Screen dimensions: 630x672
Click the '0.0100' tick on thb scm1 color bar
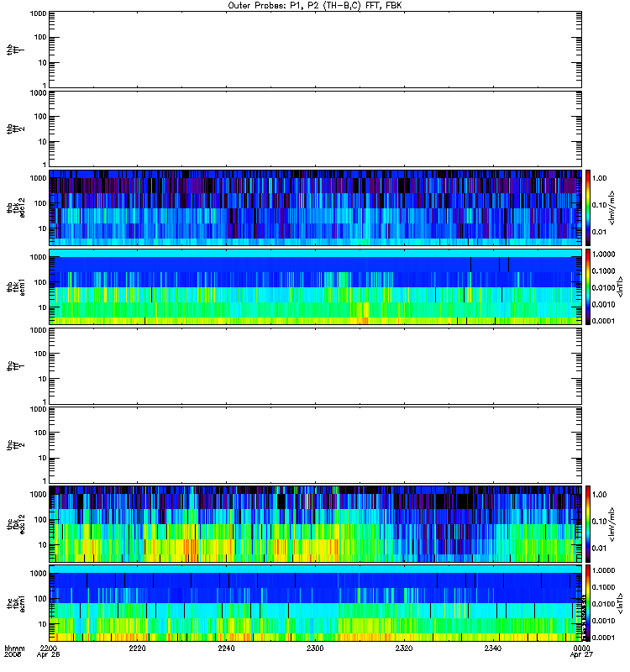(x=603, y=287)
